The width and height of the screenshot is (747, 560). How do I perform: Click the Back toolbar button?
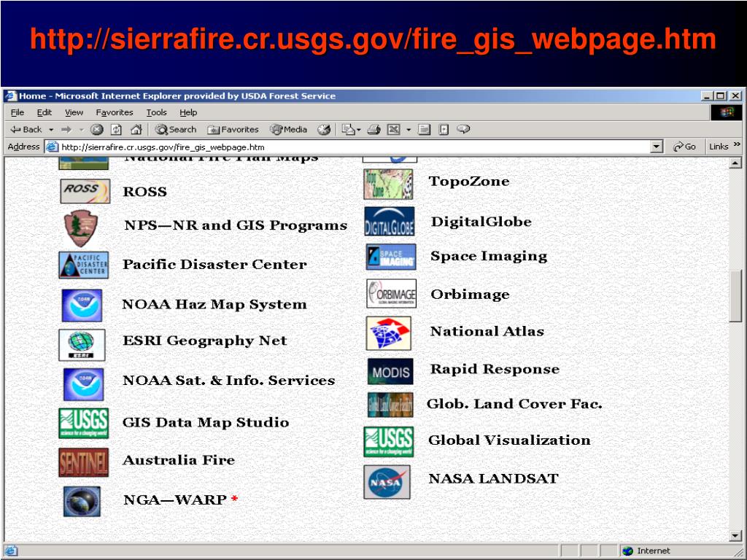click(x=26, y=130)
